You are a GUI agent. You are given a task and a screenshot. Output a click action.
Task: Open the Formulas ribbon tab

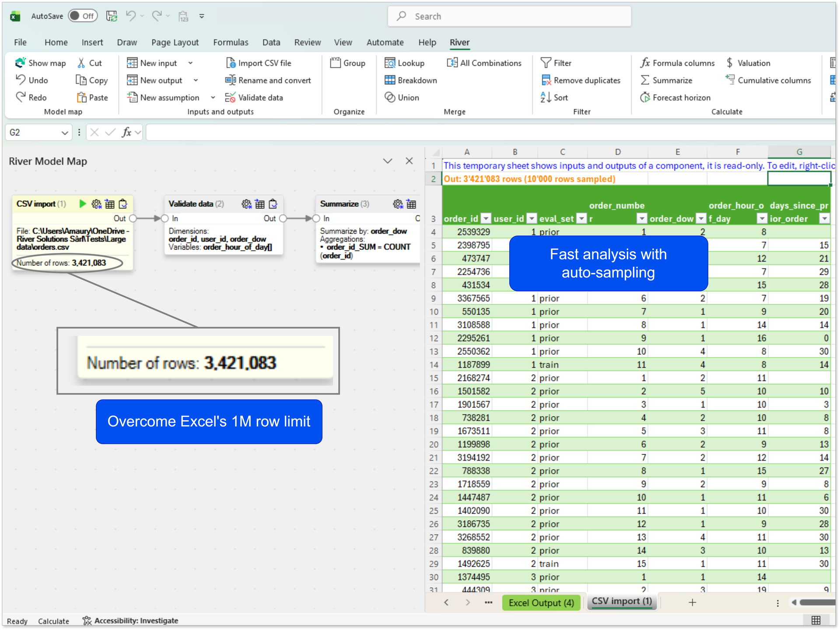231,42
